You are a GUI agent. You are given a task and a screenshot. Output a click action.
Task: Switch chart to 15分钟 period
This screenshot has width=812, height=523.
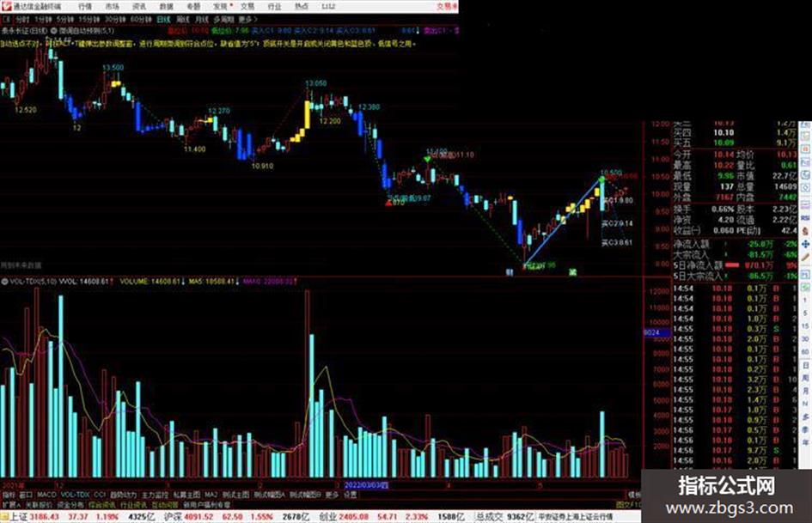pyautogui.click(x=89, y=19)
